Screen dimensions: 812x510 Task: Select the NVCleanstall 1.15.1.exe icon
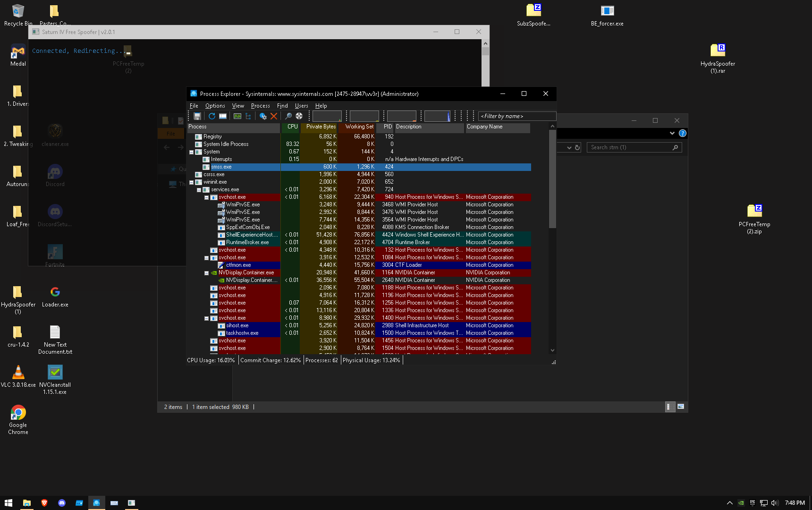55,380
